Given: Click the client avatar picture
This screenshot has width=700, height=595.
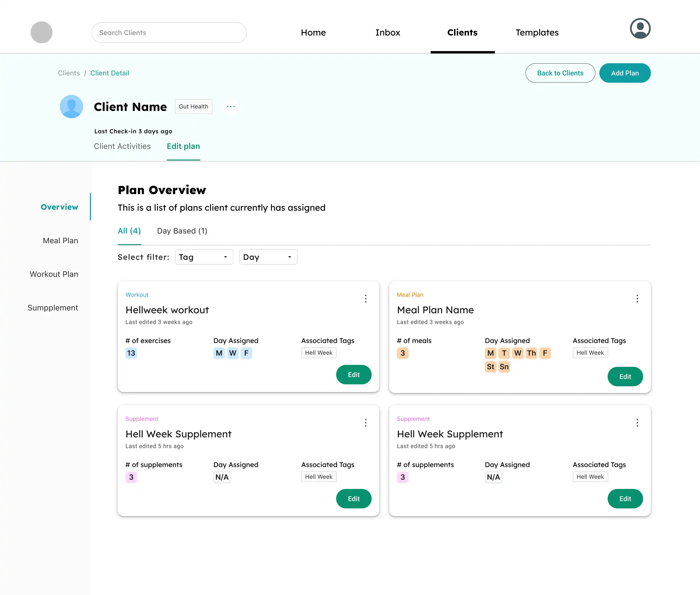Looking at the screenshot, I should [x=71, y=107].
